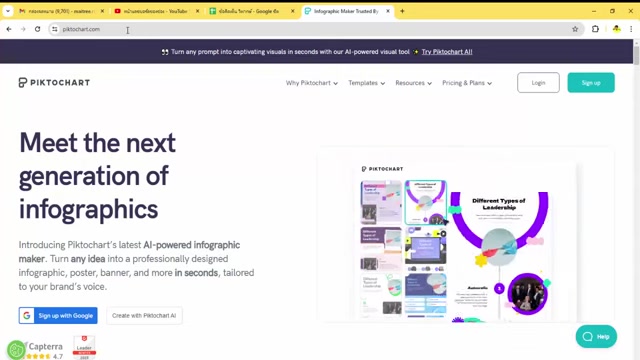Screen dimensions: 640x360
Task: Click the Piktochart logo inside the preview image
Action: click(382, 169)
